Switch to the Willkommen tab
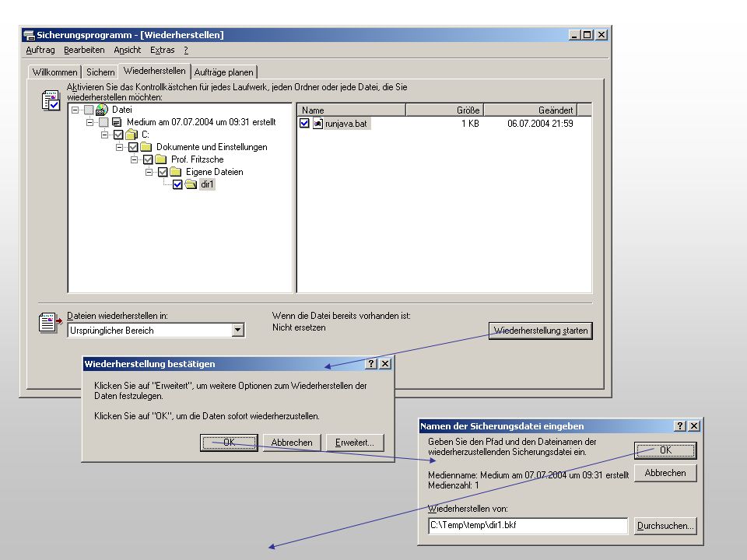The image size is (747, 560). click(x=54, y=72)
